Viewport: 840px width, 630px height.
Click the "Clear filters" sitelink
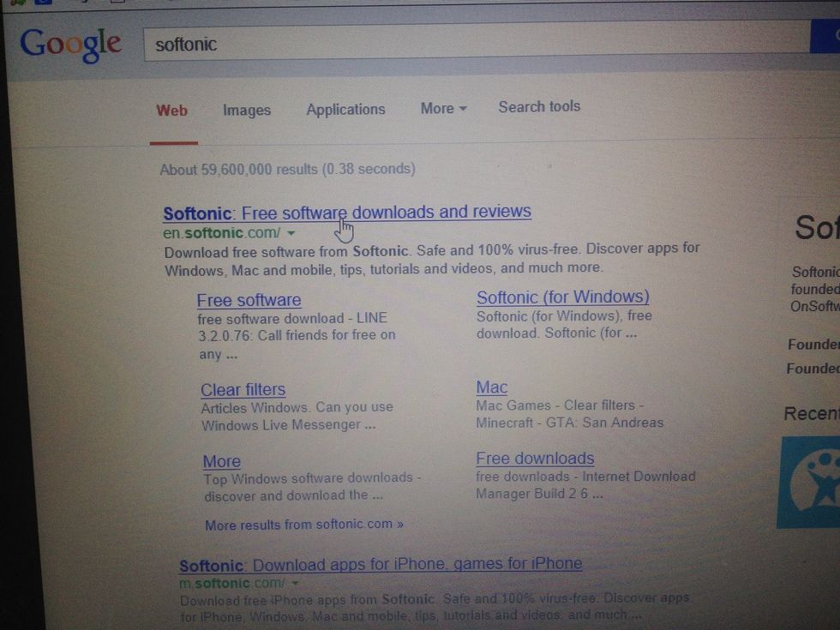(243, 390)
